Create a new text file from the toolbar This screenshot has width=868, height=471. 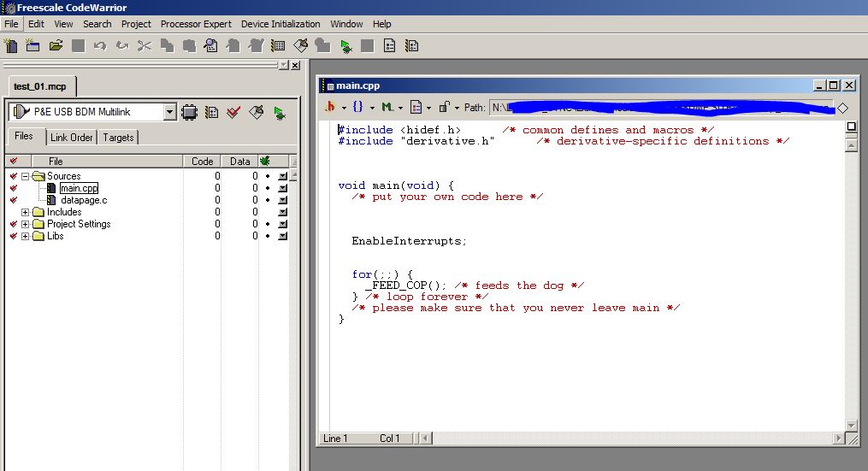coord(10,46)
